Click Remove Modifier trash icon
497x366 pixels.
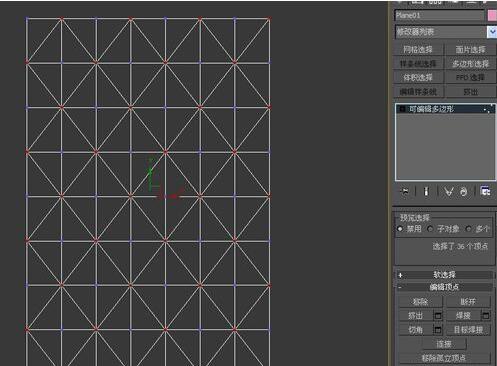tap(464, 192)
